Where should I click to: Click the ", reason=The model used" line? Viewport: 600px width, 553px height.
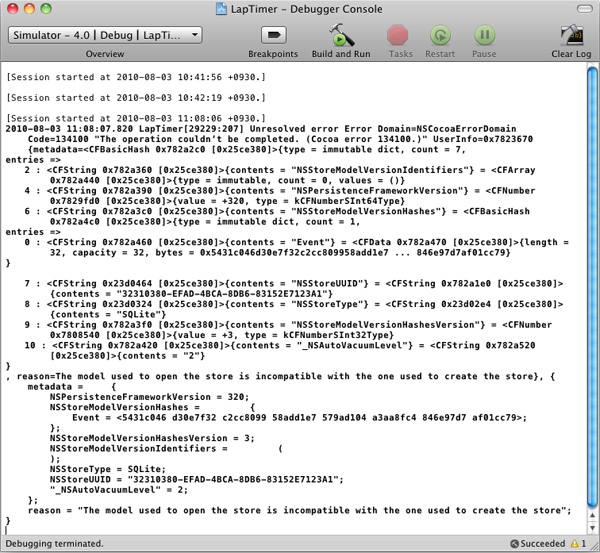click(280, 377)
